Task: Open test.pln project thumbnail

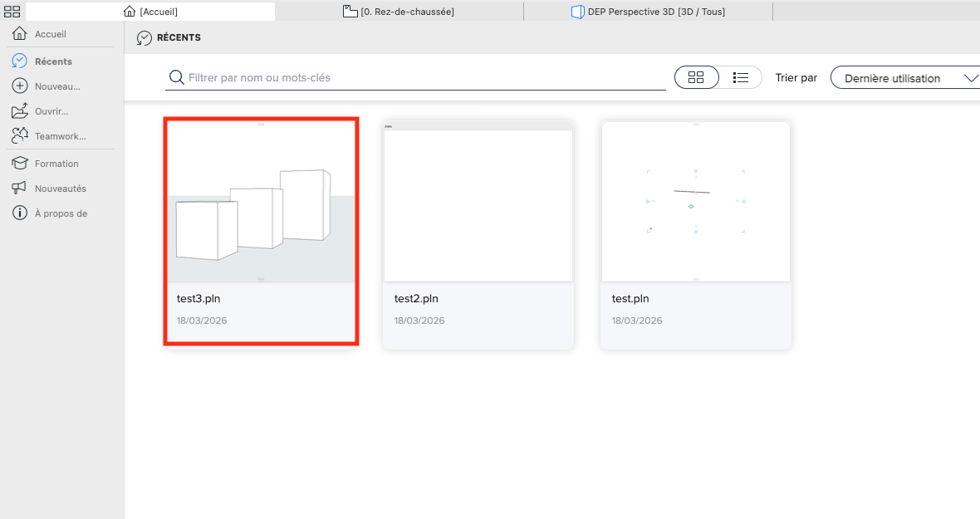Action: pos(696,201)
